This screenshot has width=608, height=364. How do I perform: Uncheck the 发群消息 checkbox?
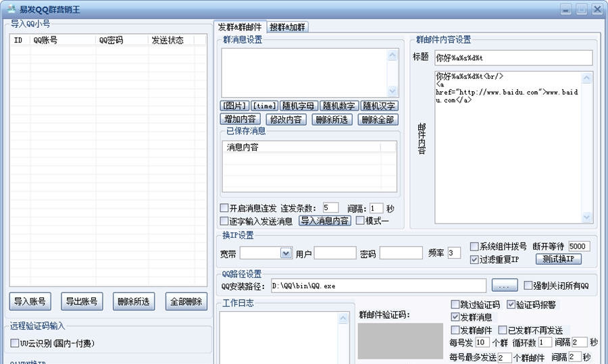point(455,317)
